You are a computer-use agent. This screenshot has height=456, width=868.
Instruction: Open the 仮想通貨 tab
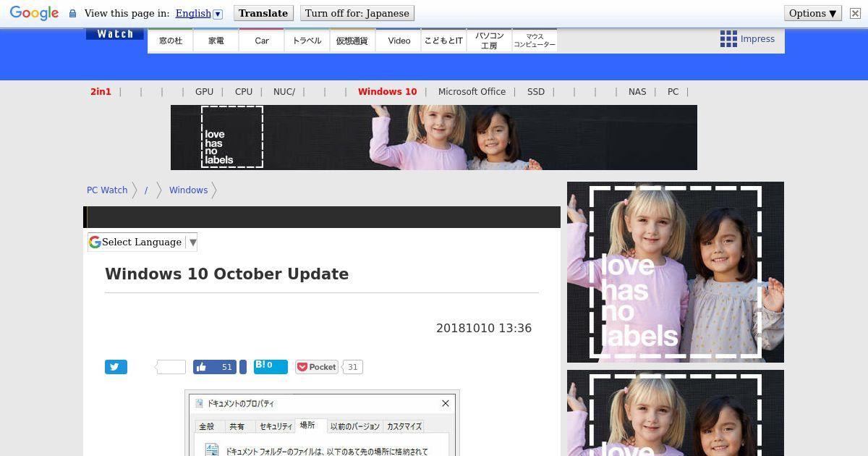point(352,41)
